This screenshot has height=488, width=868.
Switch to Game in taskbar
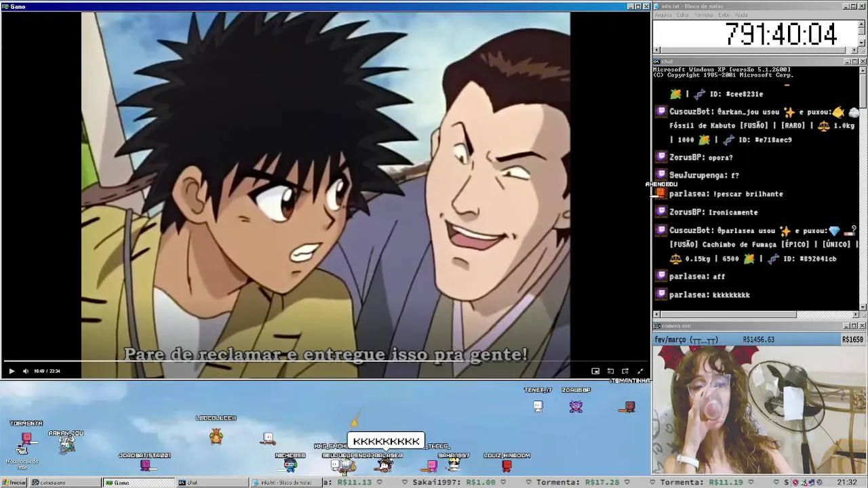pos(139,483)
